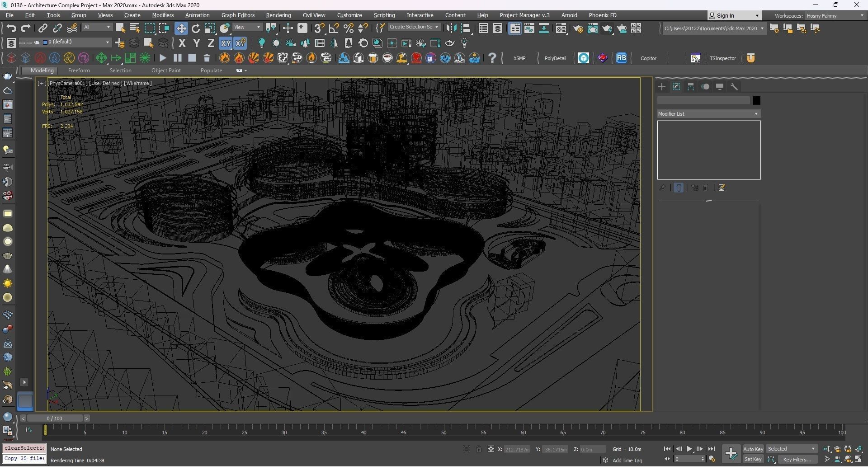
Task: Click the yellow sun icon in left sidebar
Action: coord(8,284)
